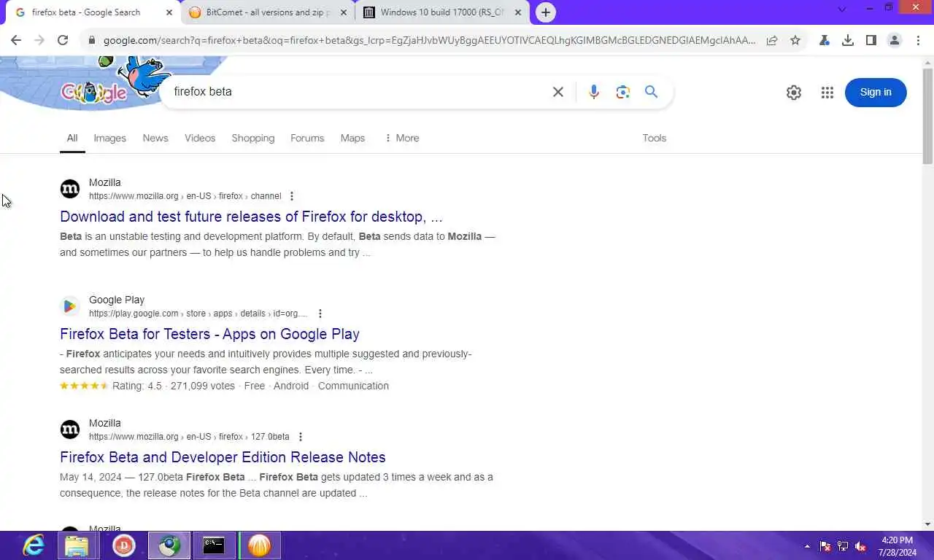Open tab search dropdown arrow

[x=842, y=9]
